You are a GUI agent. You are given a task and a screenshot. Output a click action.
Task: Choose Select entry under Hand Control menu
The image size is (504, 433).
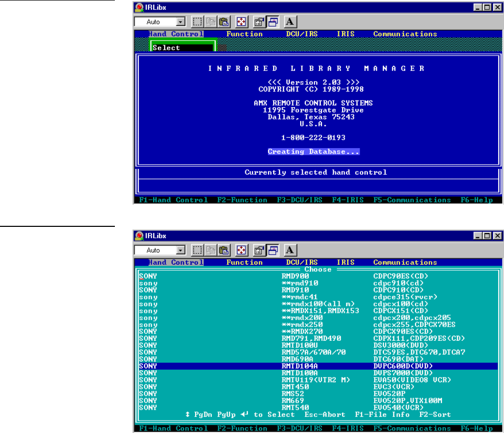[182, 48]
